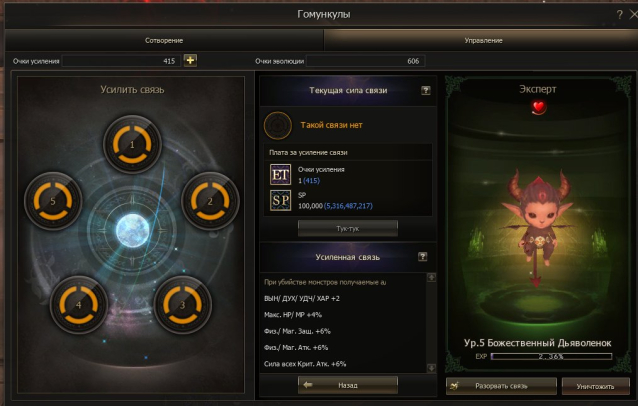Click the red heart icon under Эксперт
This screenshot has width=638, height=406.
[x=538, y=107]
